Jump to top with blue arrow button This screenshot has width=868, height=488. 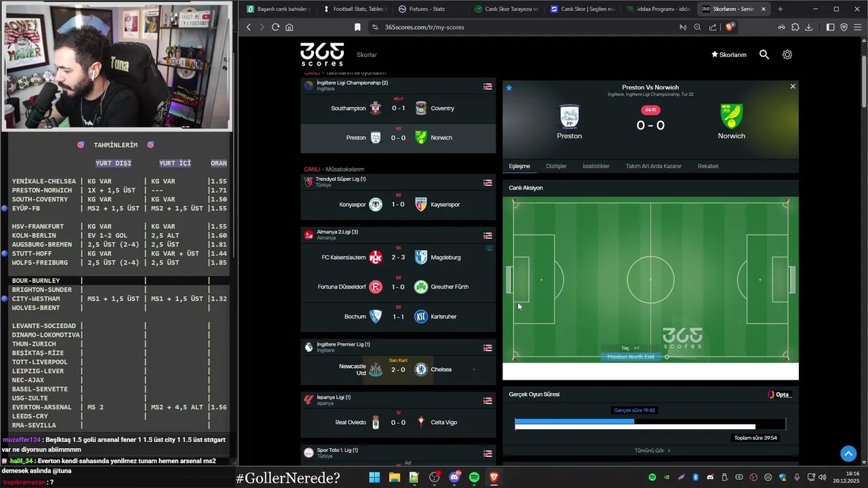tap(848, 453)
